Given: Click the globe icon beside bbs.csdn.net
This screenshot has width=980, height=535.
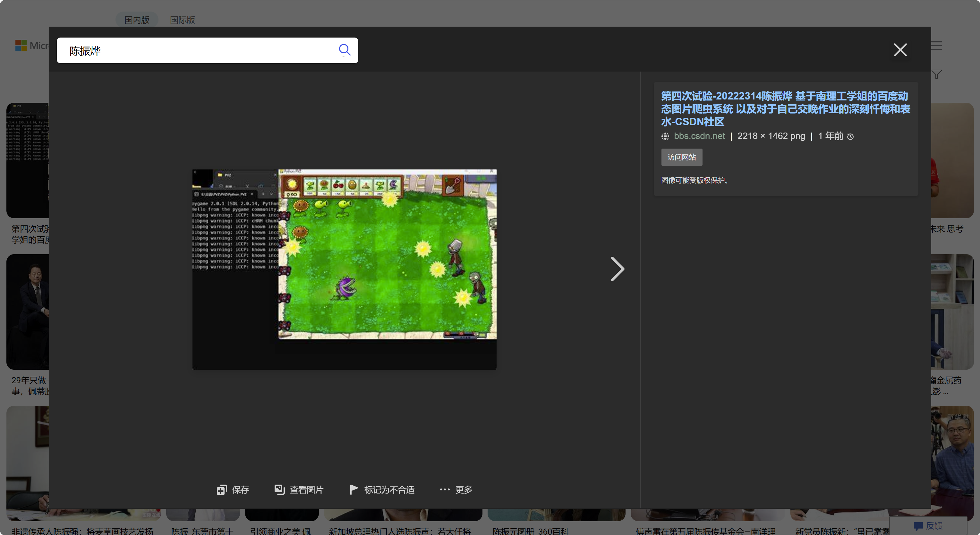Looking at the screenshot, I should (665, 136).
